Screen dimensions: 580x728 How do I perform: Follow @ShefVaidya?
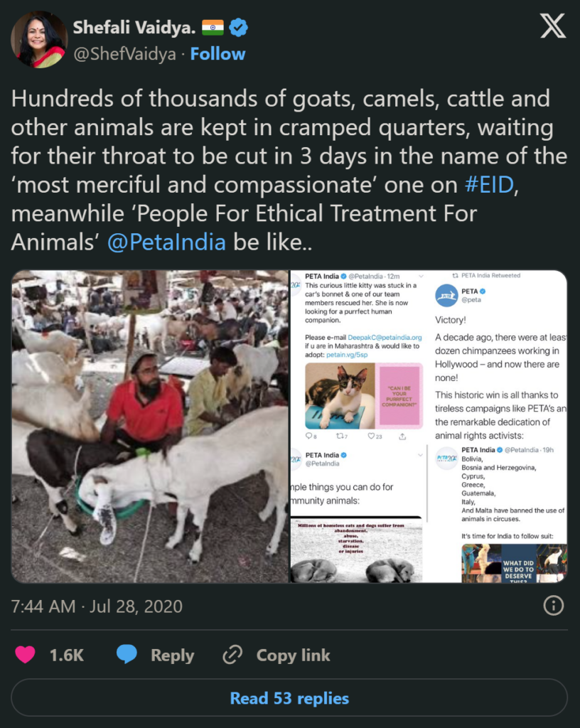217,54
